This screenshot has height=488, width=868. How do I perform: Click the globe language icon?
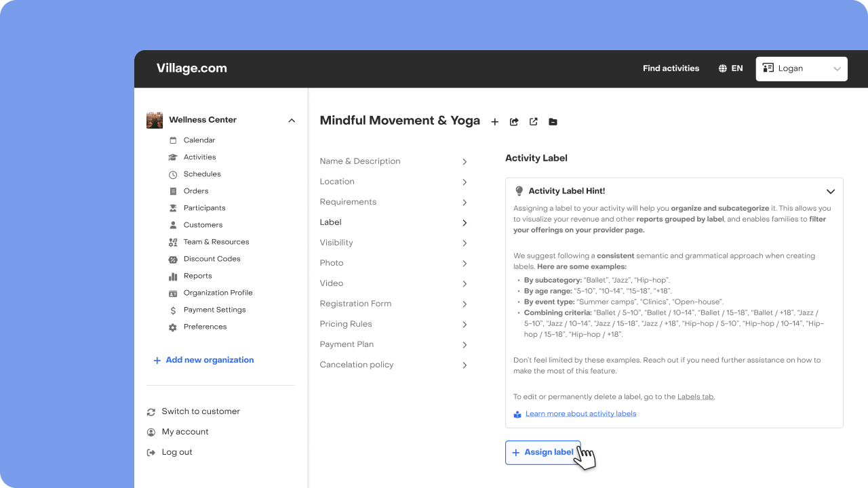click(x=723, y=68)
